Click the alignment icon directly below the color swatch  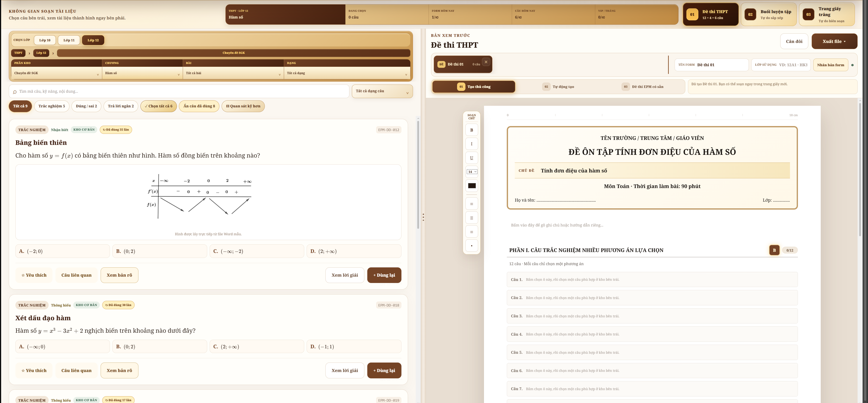tap(471, 204)
